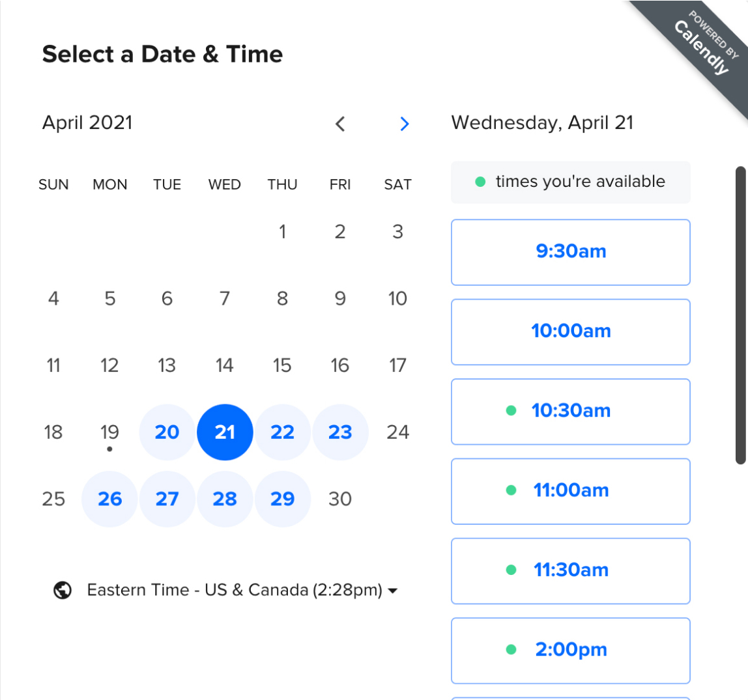
Task: Pick April 26 on the calendar
Action: 109,499
